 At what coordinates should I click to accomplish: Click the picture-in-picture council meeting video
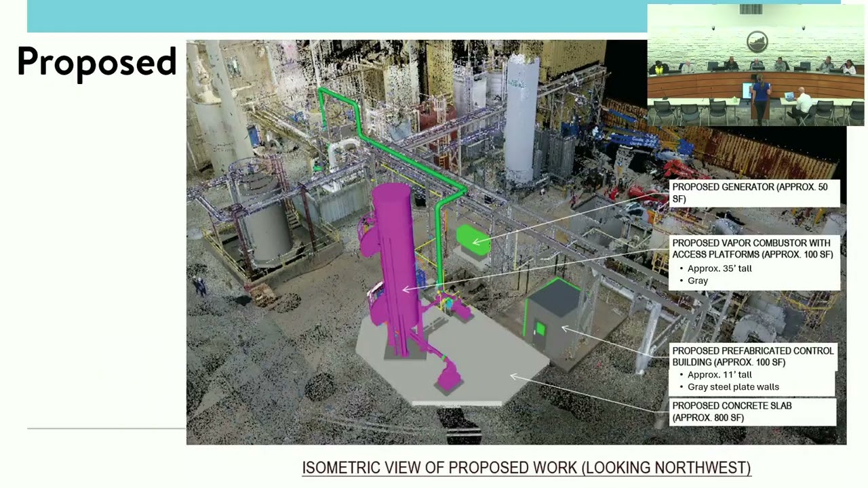(x=755, y=65)
